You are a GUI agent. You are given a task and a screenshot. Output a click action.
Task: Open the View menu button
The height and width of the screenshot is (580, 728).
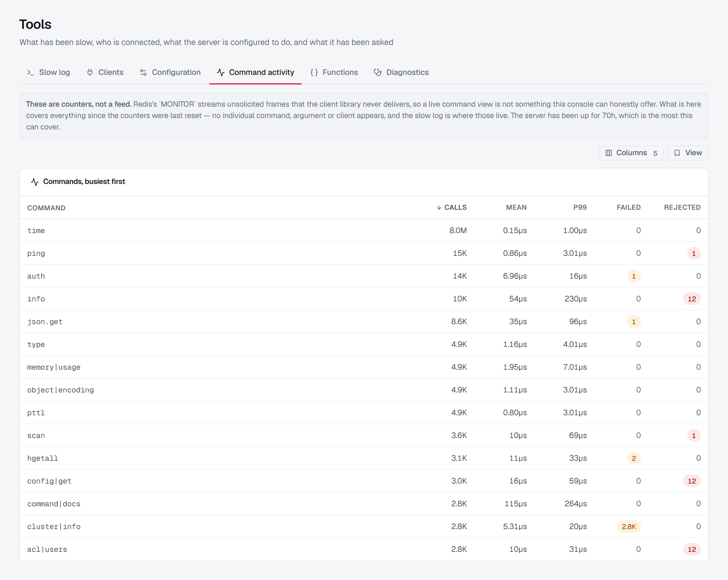coord(688,153)
